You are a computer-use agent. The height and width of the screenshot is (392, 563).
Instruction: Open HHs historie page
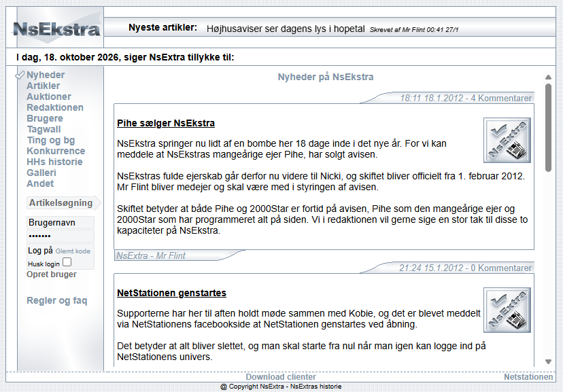pos(54,162)
